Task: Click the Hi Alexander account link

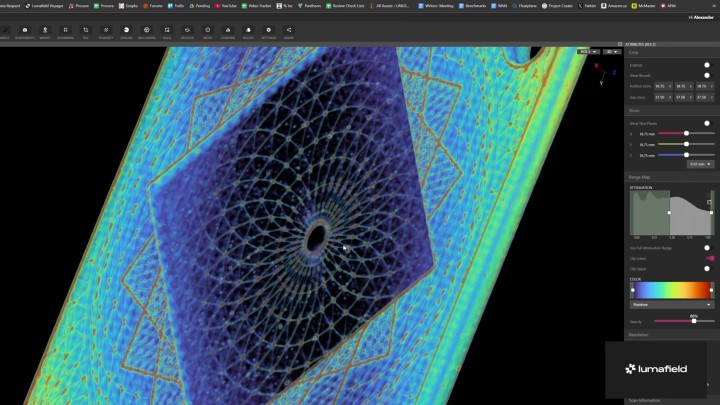Action: coord(699,18)
